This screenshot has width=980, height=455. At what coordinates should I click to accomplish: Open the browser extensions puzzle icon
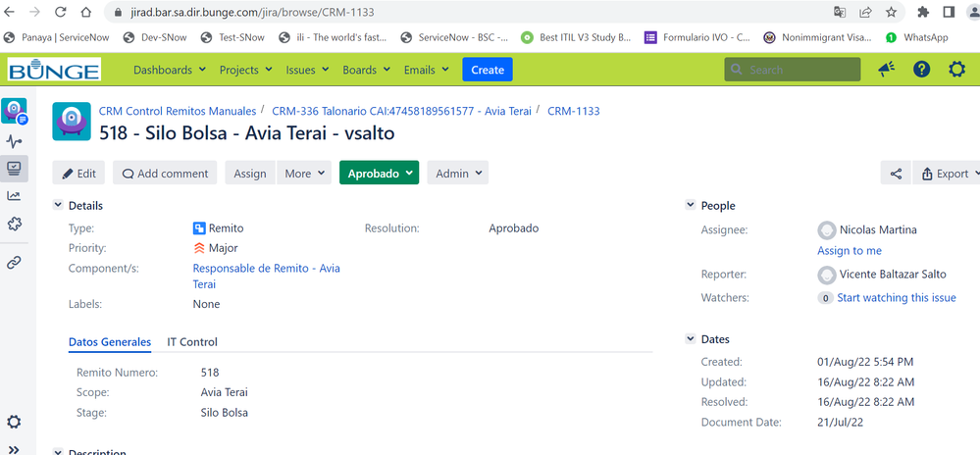(923, 12)
